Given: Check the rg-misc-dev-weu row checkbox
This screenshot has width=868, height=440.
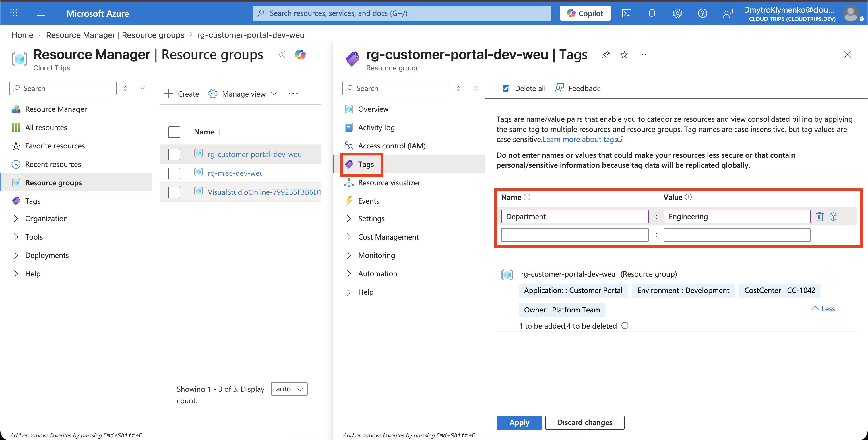Looking at the screenshot, I should [x=174, y=173].
